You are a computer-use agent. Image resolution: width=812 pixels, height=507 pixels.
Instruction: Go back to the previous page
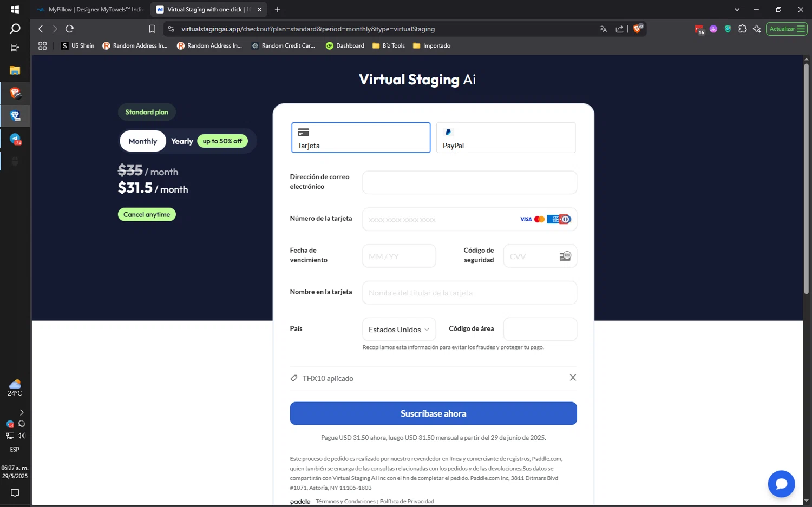[x=41, y=29]
